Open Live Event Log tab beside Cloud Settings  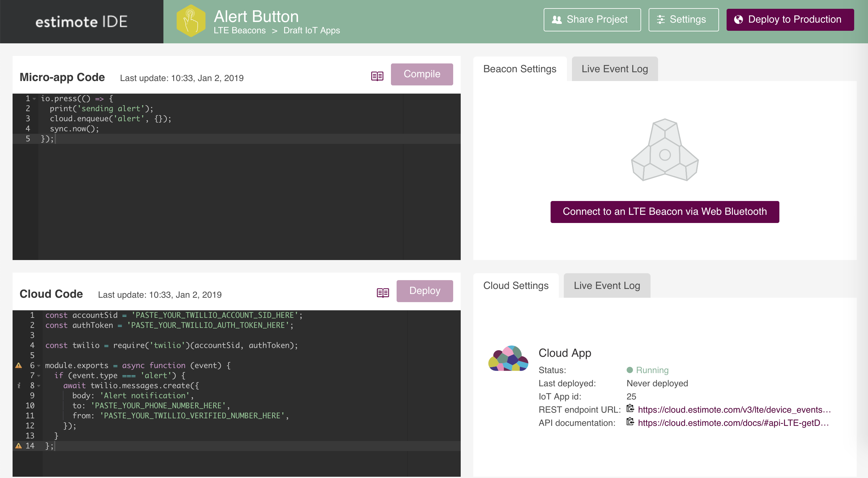(x=607, y=285)
